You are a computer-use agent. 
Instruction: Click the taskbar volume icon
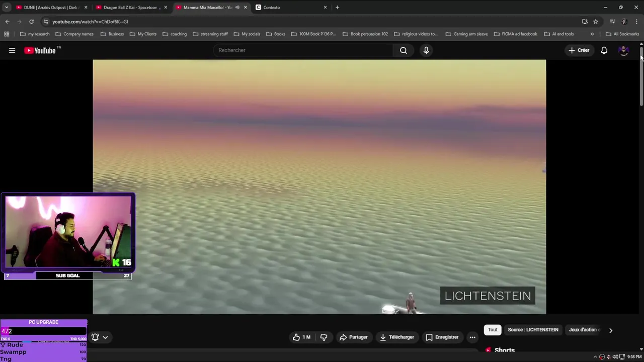click(615, 357)
